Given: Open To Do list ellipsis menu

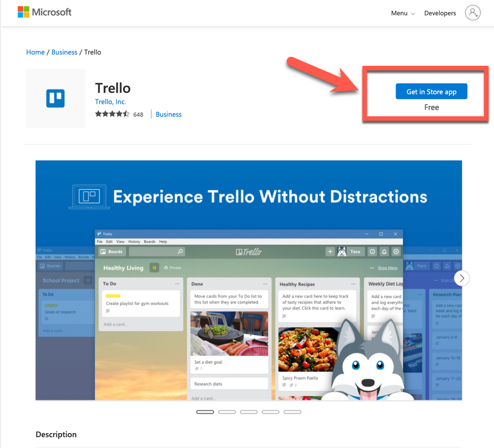Looking at the screenshot, I should (178, 284).
